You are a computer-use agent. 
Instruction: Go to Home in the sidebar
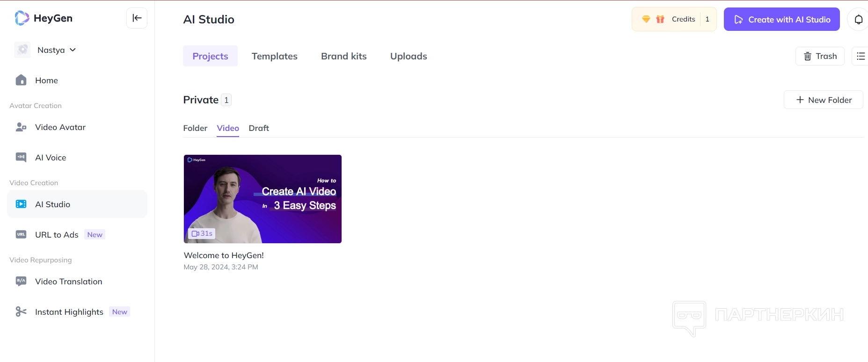coord(77,80)
